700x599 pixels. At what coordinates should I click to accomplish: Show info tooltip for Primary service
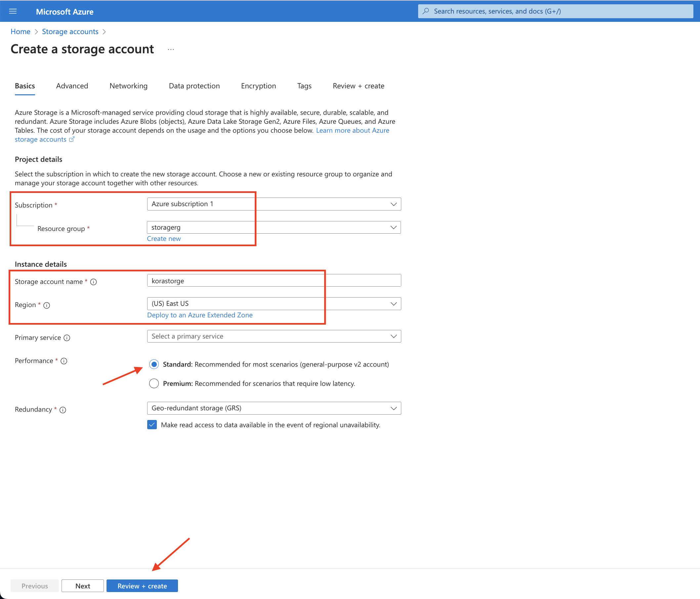(x=67, y=338)
